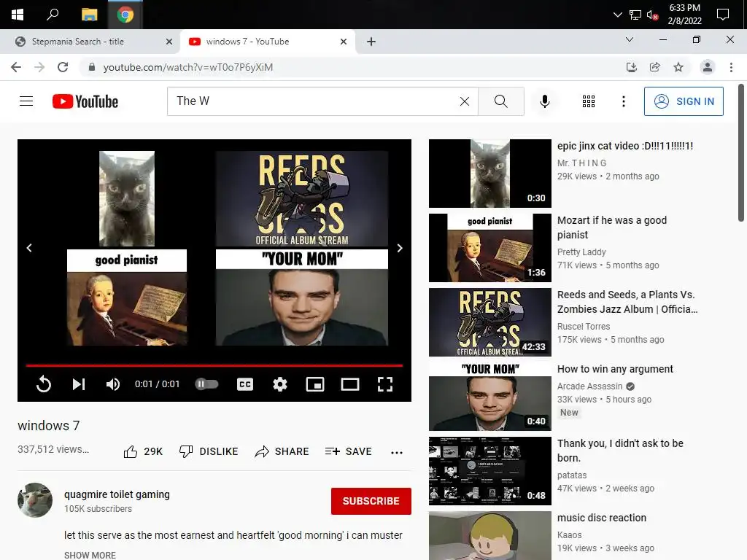This screenshot has width=747, height=560.
Task: Open the YouTube hamburger guide menu
Action: (26, 101)
